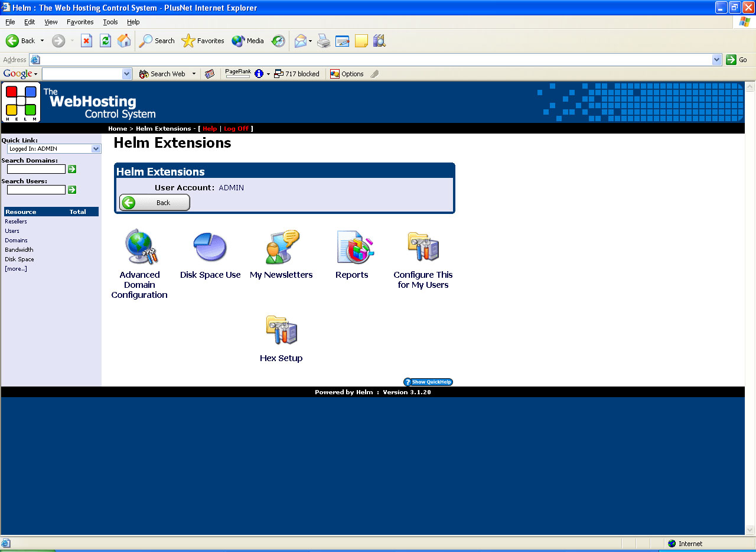The width and height of the screenshot is (756, 552).
Task: Open the My Newsletters icon
Action: 282,247
